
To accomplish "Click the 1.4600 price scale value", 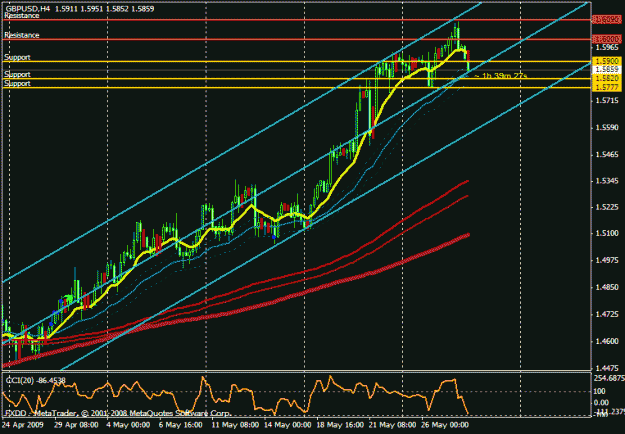I will [607, 342].
